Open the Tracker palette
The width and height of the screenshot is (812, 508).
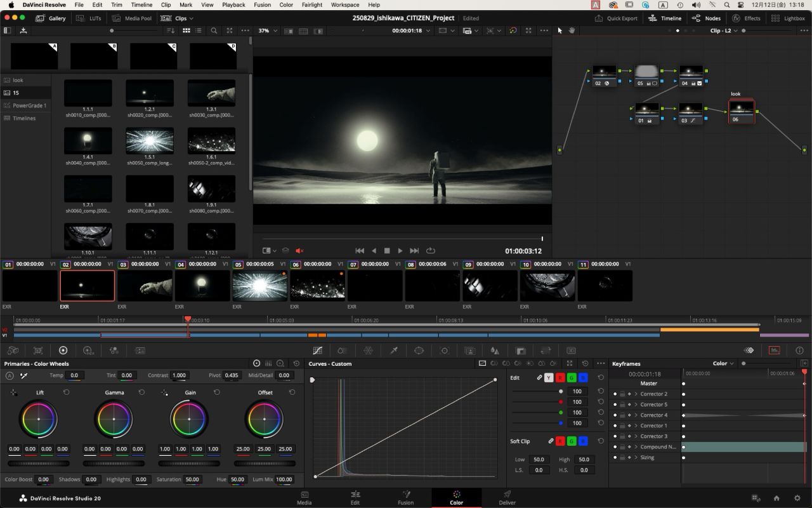point(444,351)
